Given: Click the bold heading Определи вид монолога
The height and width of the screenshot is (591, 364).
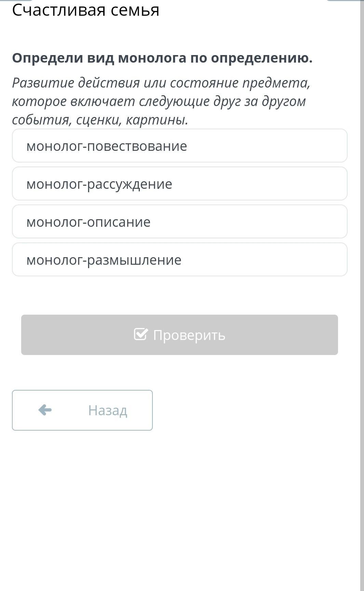Looking at the screenshot, I should pos(162,58).
